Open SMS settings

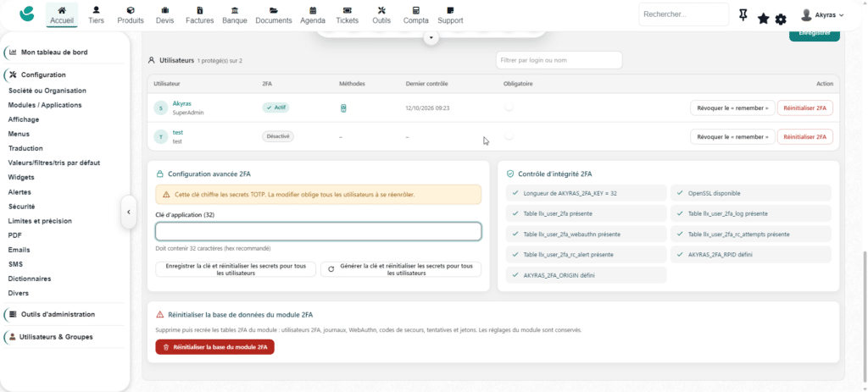click(15, 264)
